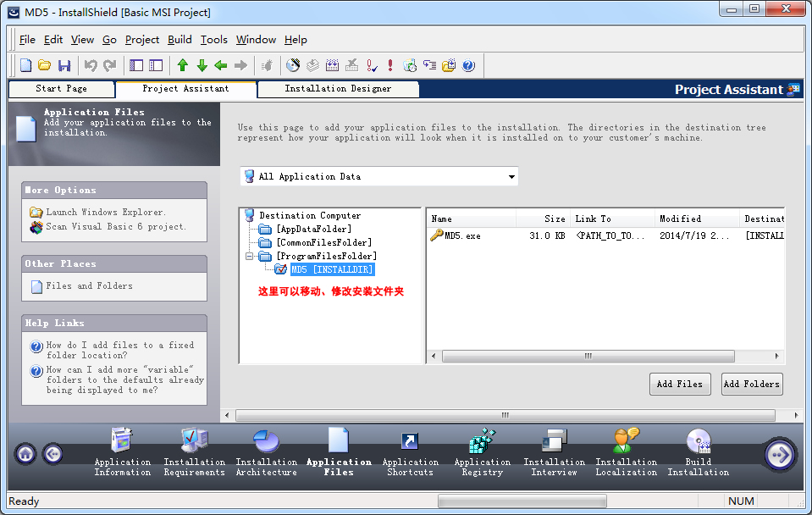Open help on adding more variable folders
Viewport: 812px width, 515px height.
coord(124,379)
